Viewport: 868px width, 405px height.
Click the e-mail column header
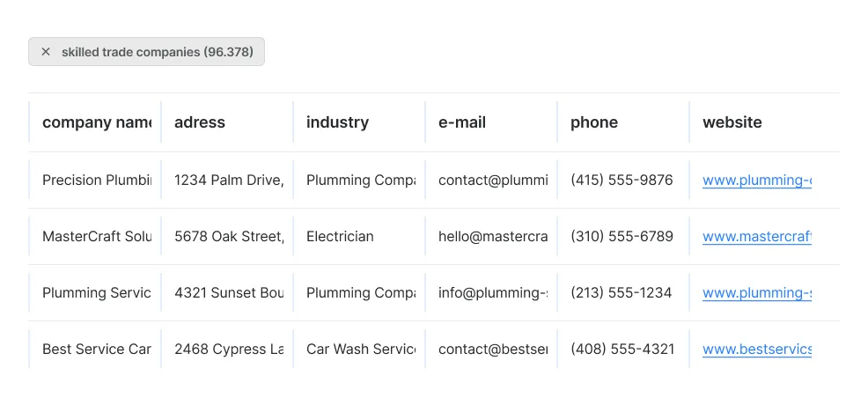click(462, 122)
